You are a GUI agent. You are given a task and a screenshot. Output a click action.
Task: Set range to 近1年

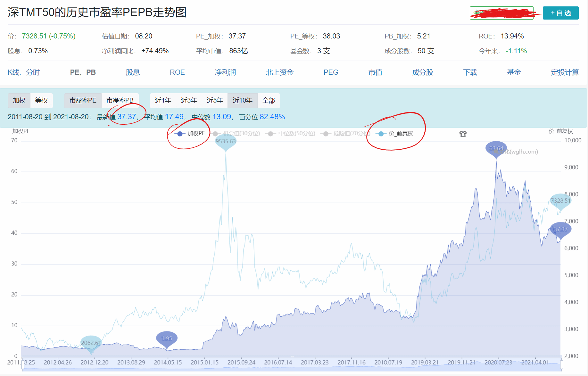coord(163,101)
